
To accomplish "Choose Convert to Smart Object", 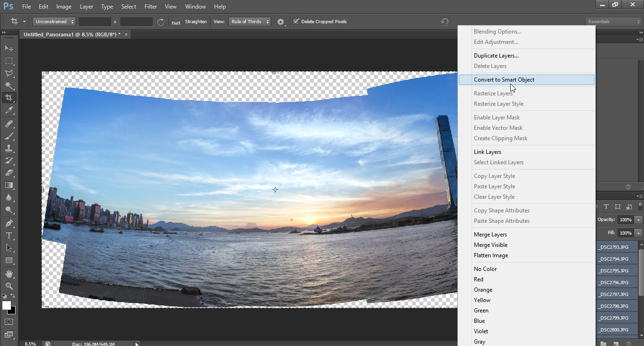I will (x=526, y=80).
